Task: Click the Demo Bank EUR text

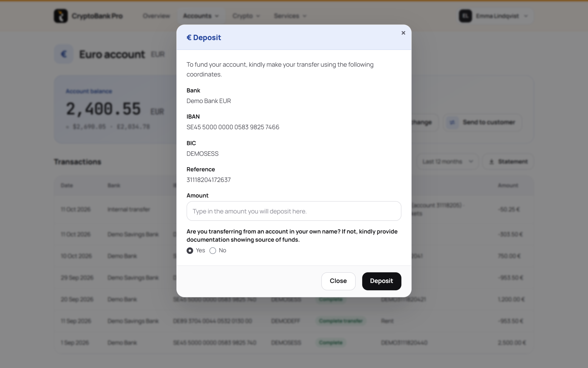Action: click(x=209, y=101)
